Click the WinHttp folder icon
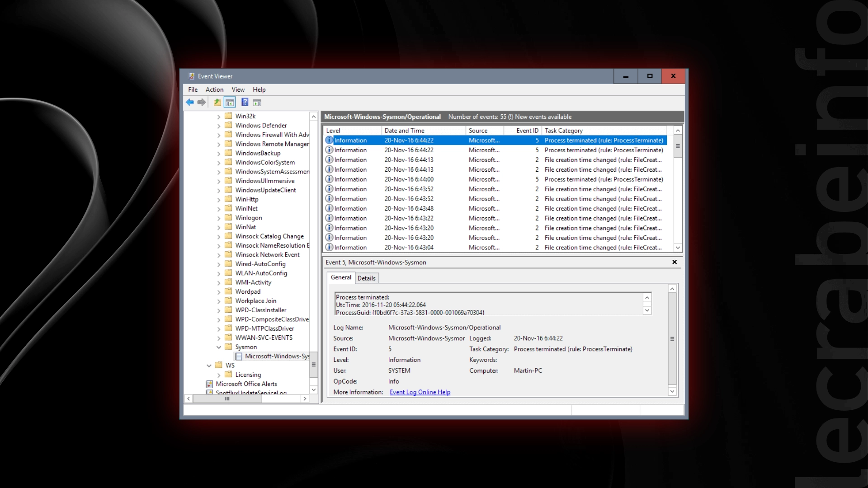 click(228, 199)
